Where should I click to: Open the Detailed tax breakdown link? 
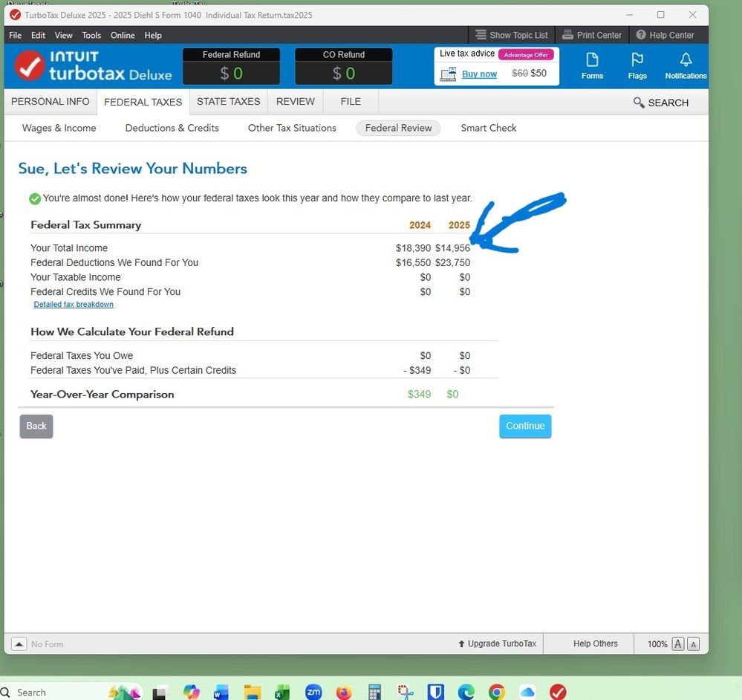pos(74,305)
